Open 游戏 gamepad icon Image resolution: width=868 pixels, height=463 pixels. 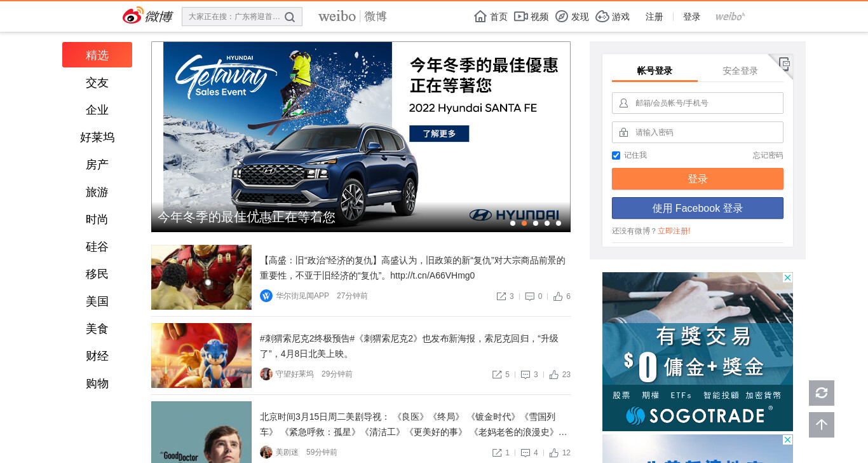tap(602, 17)
